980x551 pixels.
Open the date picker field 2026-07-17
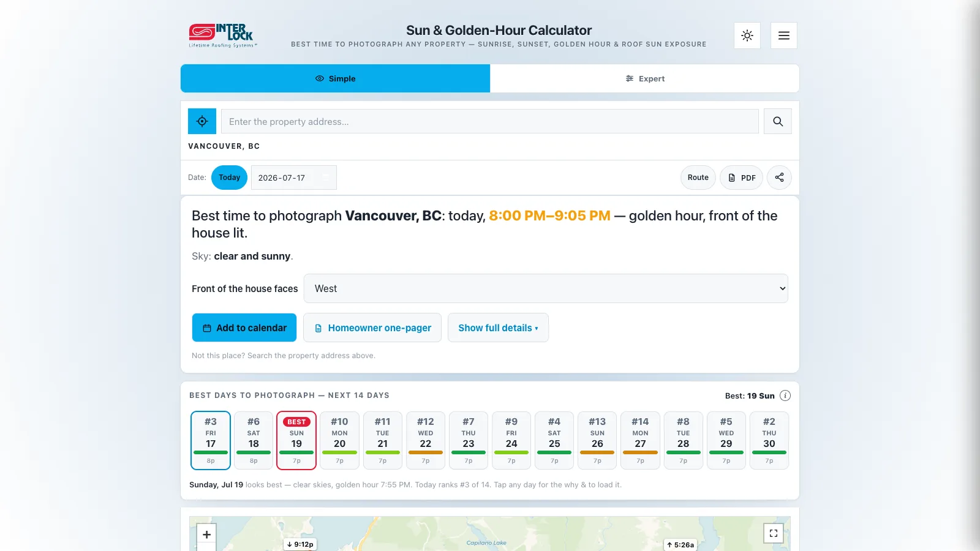294,178
